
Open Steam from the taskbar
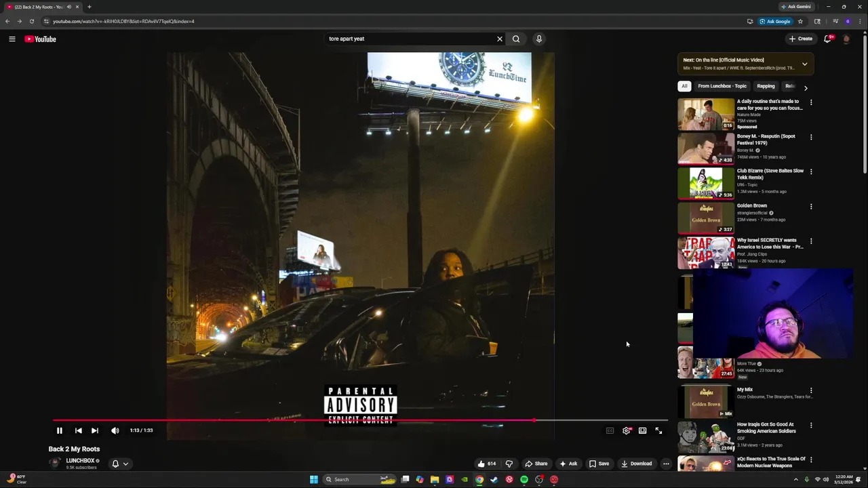[494, 479]
